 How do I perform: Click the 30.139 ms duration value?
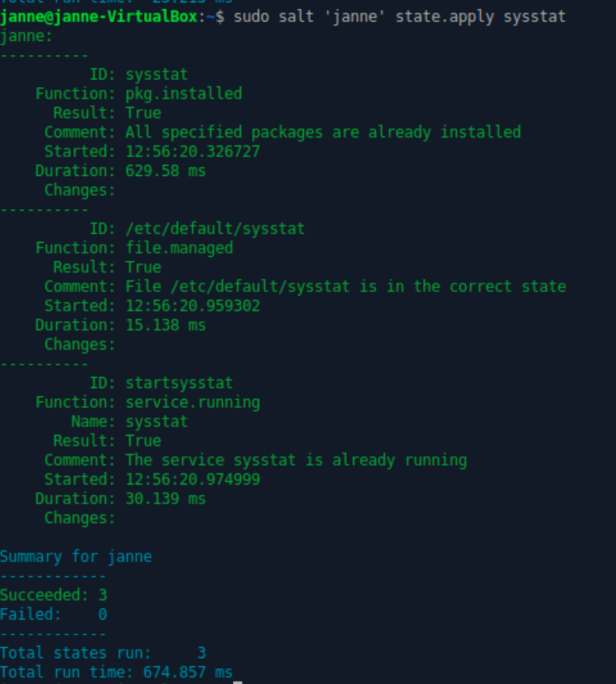tap(165, 499)
